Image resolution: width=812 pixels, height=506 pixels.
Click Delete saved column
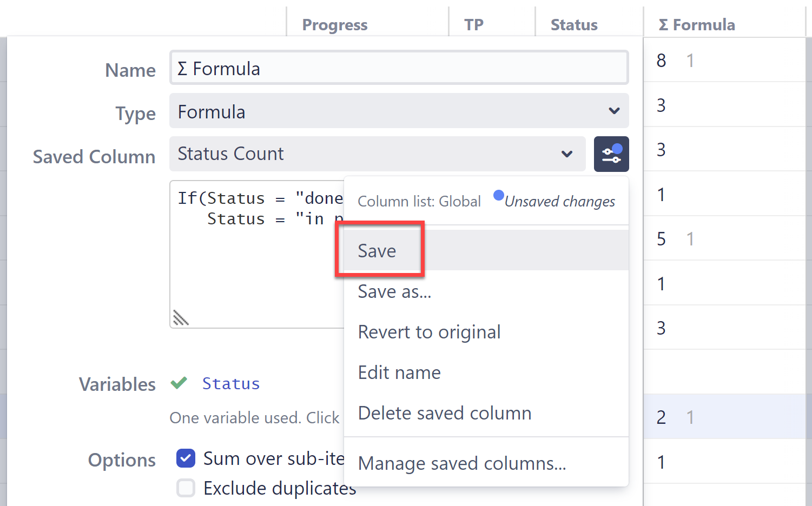pyautogui.click(x=444, y=413)
